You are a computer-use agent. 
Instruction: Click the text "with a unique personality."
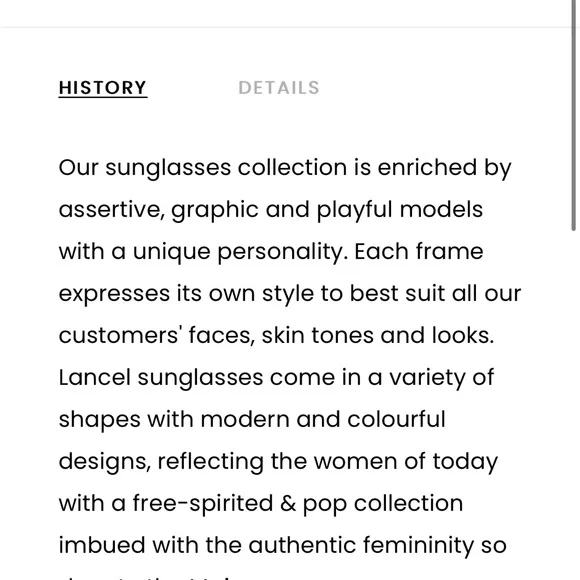coord(203,252)
